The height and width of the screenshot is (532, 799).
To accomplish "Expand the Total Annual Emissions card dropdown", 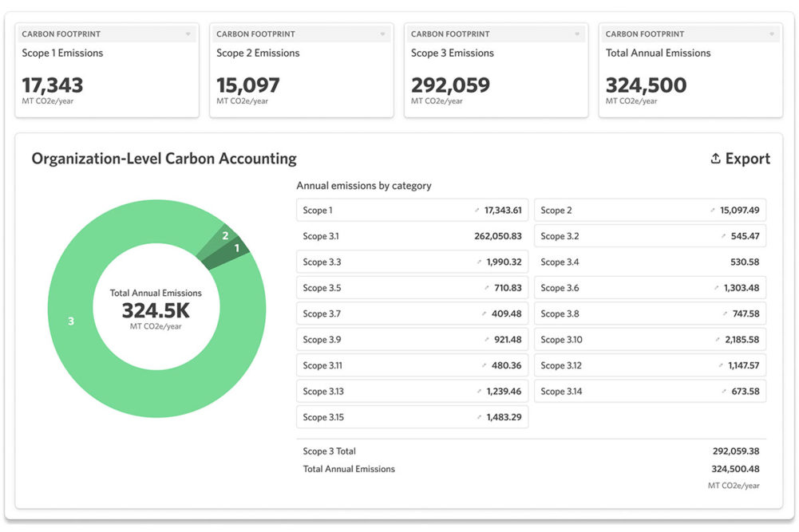I will click(x=772, y=34).
